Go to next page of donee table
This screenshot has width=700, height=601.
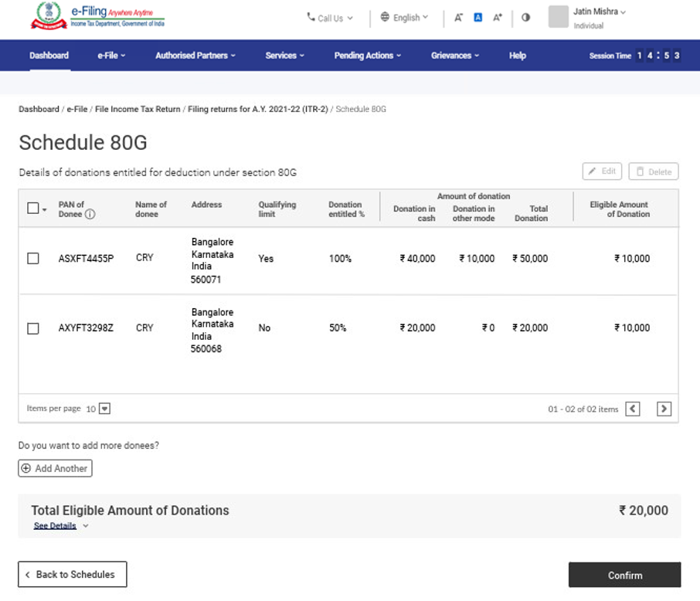[x=664, y=409]
